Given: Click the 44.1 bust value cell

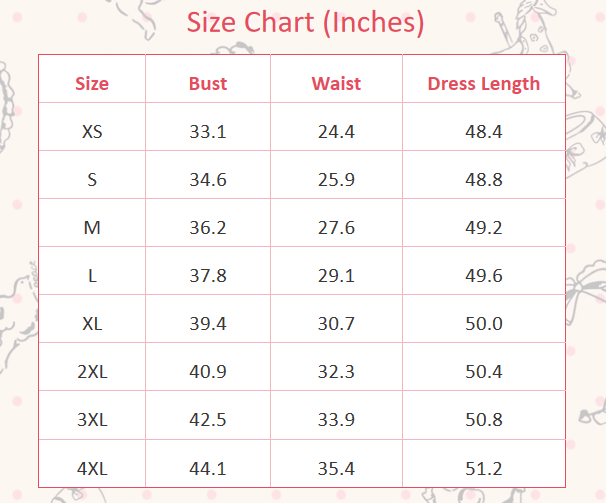Looking at the screenshot, I should [x=208, y=468].
